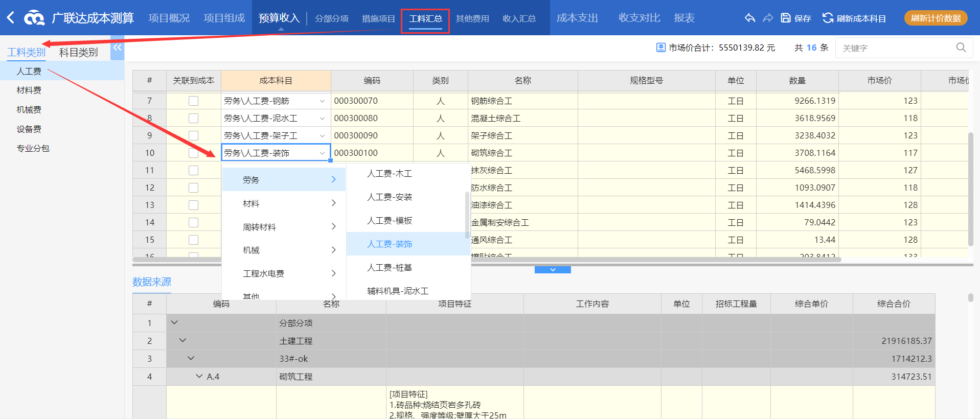
Task: Click the refresh cost subject icon
Action: [828, 18]
